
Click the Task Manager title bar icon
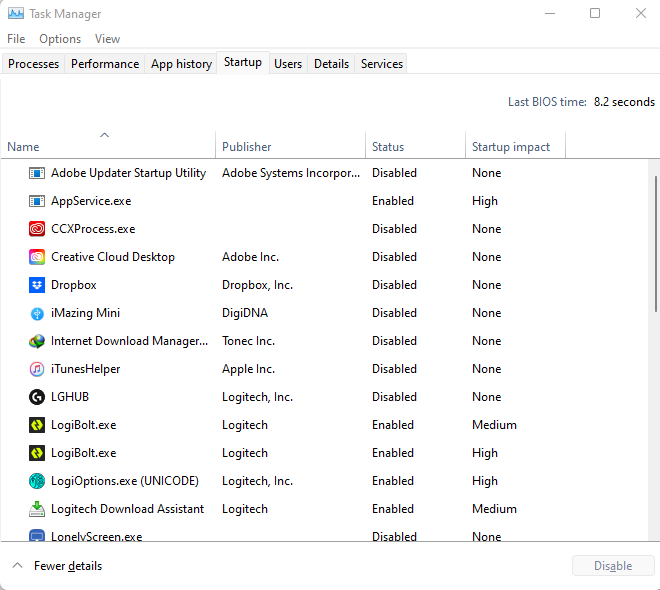coord(16,13)
